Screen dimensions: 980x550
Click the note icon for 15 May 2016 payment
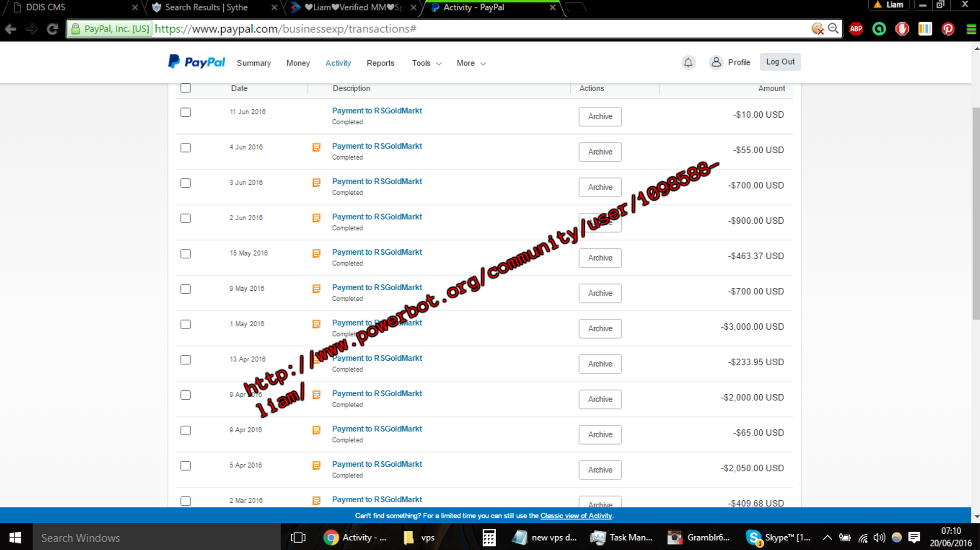pos(316,253)
